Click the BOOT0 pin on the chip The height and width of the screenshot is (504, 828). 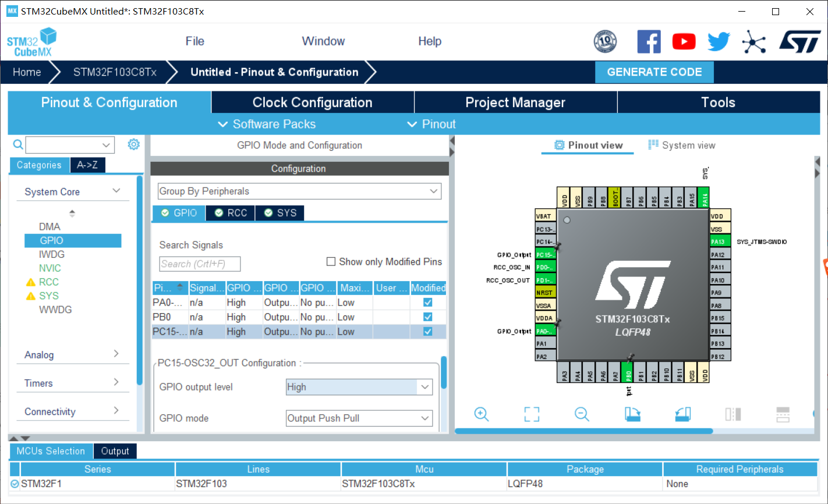tap(615, 197)
